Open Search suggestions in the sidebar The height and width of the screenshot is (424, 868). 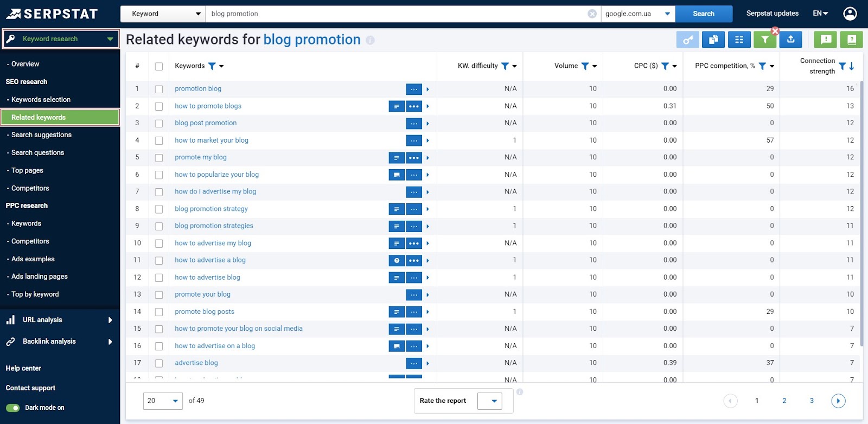point(42,135)
